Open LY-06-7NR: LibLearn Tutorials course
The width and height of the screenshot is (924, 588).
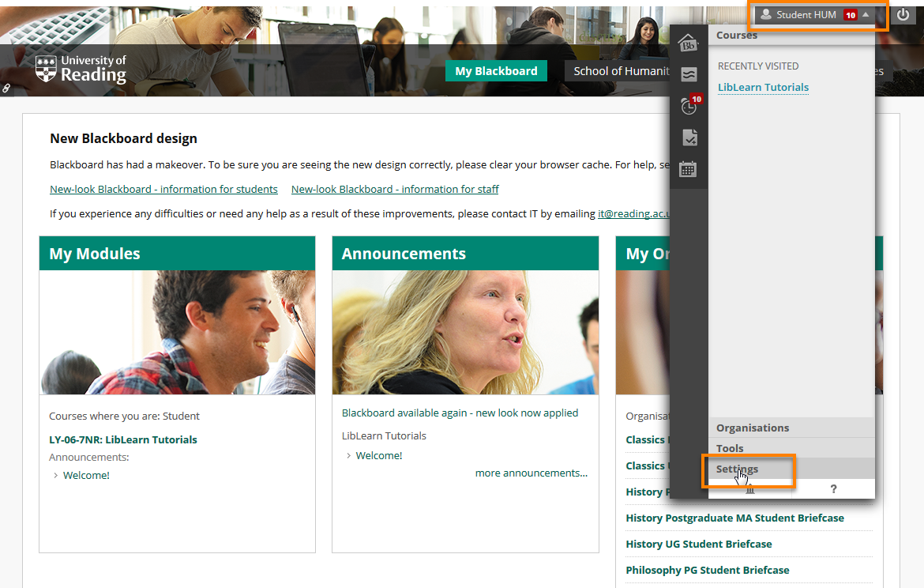123,440
